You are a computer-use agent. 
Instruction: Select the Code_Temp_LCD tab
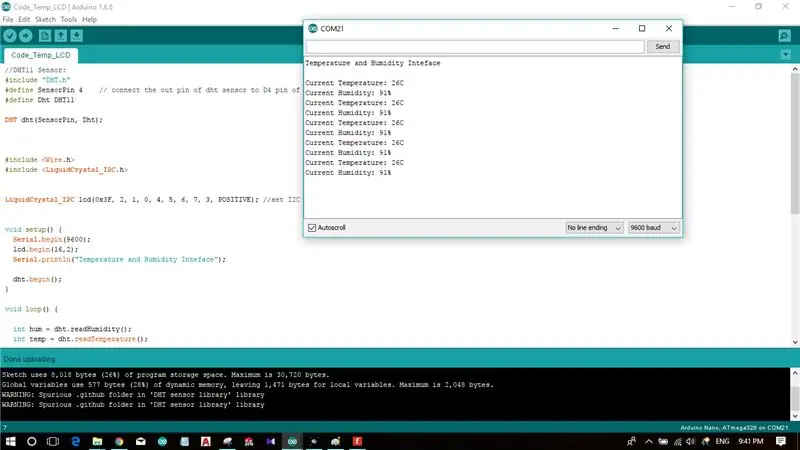tap(41, 55)
